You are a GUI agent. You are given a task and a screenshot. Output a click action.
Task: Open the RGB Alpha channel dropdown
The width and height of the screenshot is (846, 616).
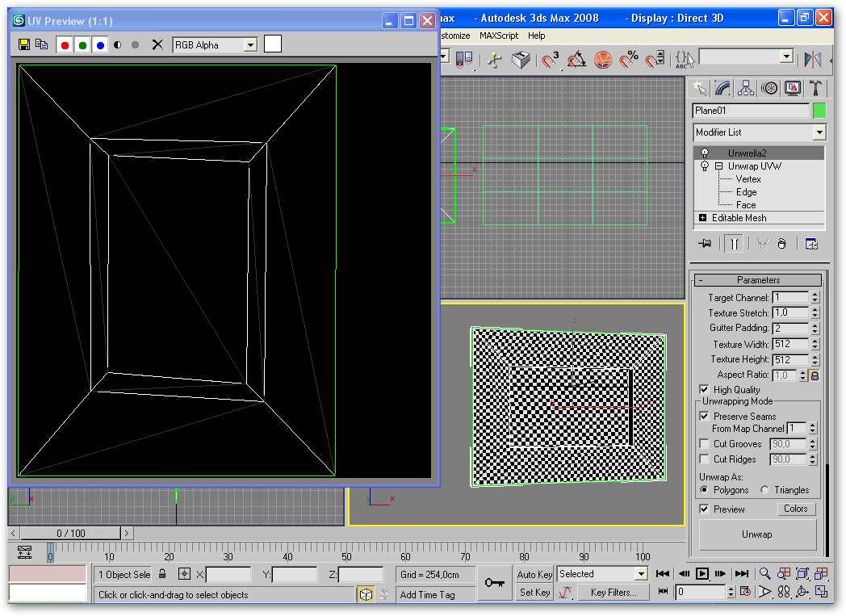(249, 45)
